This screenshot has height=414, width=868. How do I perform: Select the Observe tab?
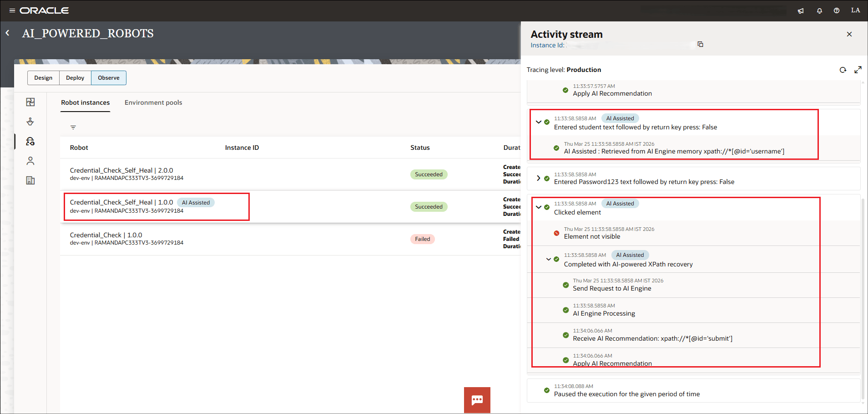coord(109,78)
